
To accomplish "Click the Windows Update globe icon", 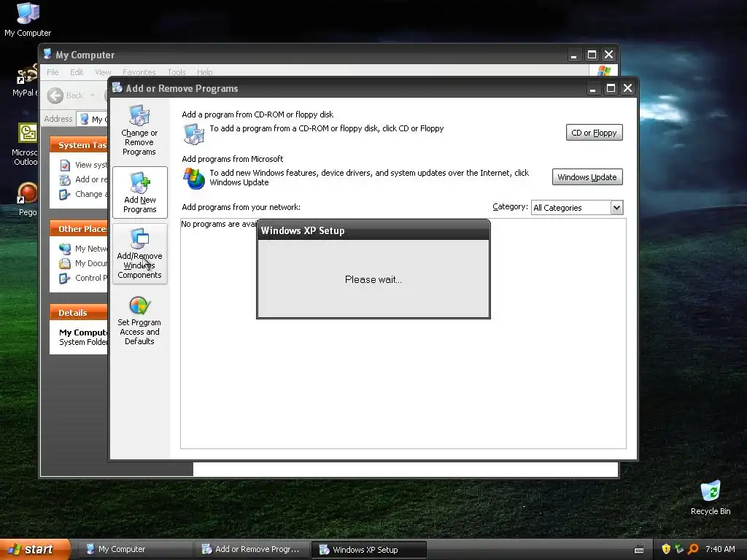I will (194, 178).
